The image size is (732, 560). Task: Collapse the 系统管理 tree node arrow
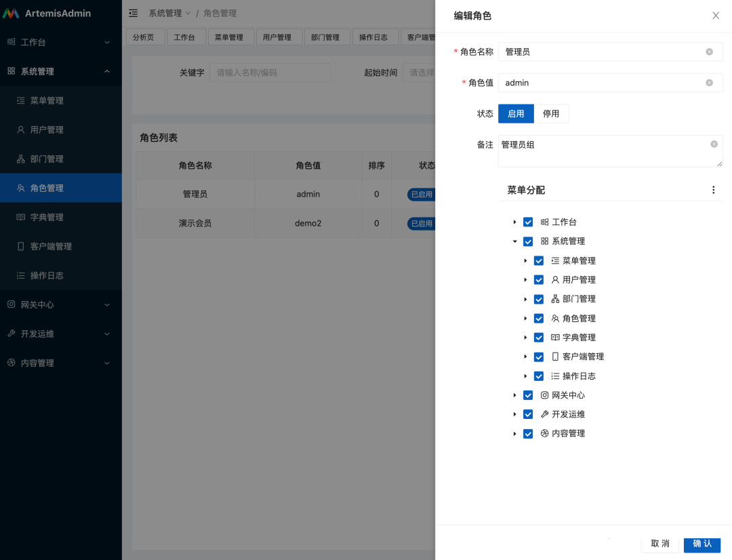(x=515, y=241)
